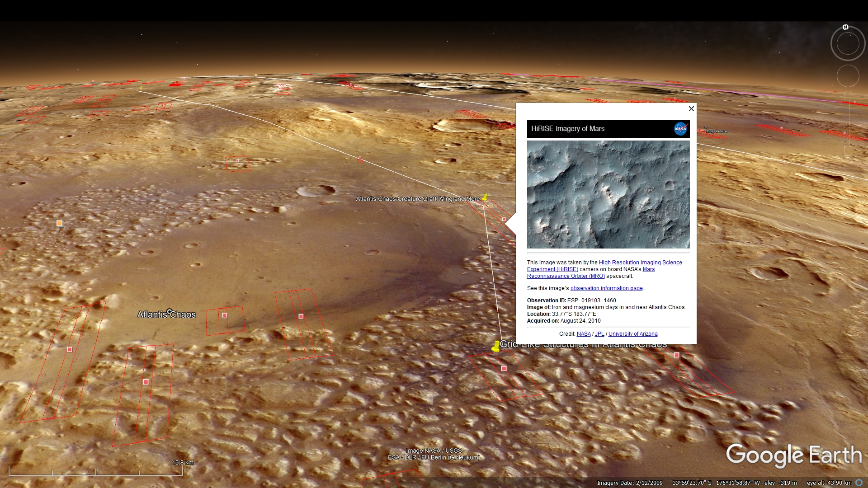Open the observation information page link
This screenshot has height=488, width=868.
point(606,288)
